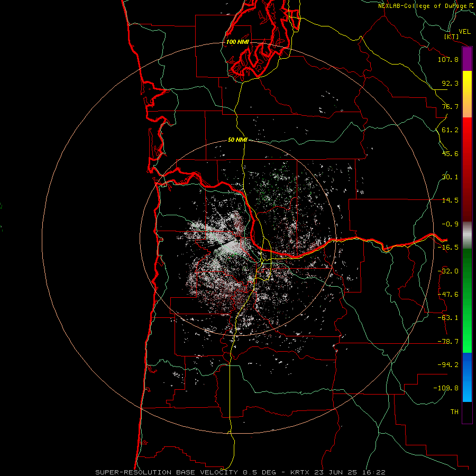Viewport: 476px width, 476px height.
Task: Click the 50 NMI range ring label
Action: pyautogui.click(x=237, y=140)
